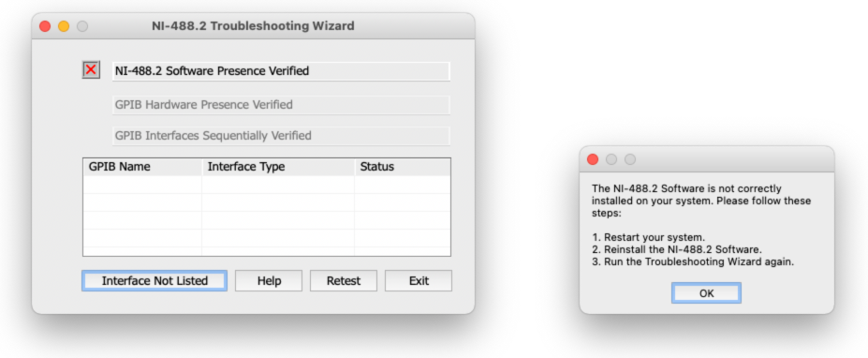Image resolution: width=868 pixels, height=358 pixels.
Task: Click the GPIB Name column header
Action: coord(143,167)
